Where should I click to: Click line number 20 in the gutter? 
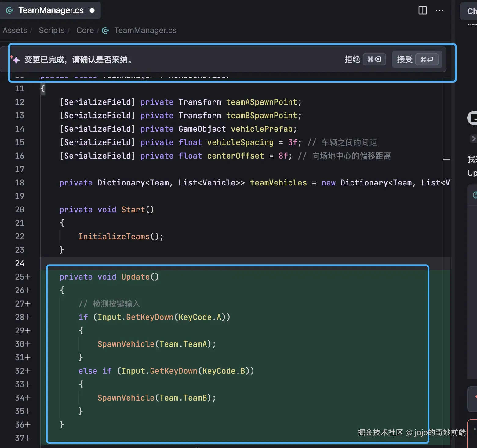click(x=20, y=210)
